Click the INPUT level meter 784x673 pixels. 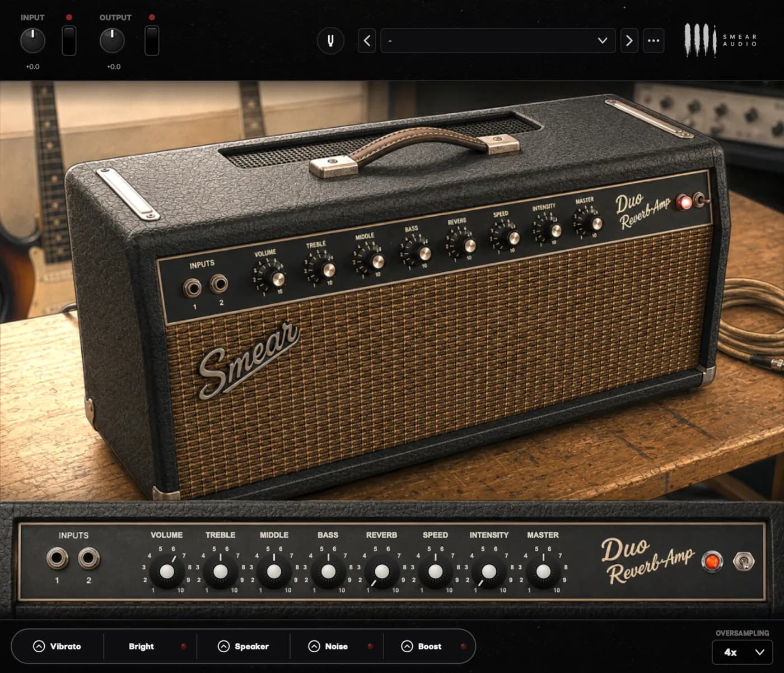[x=69, y=41]
